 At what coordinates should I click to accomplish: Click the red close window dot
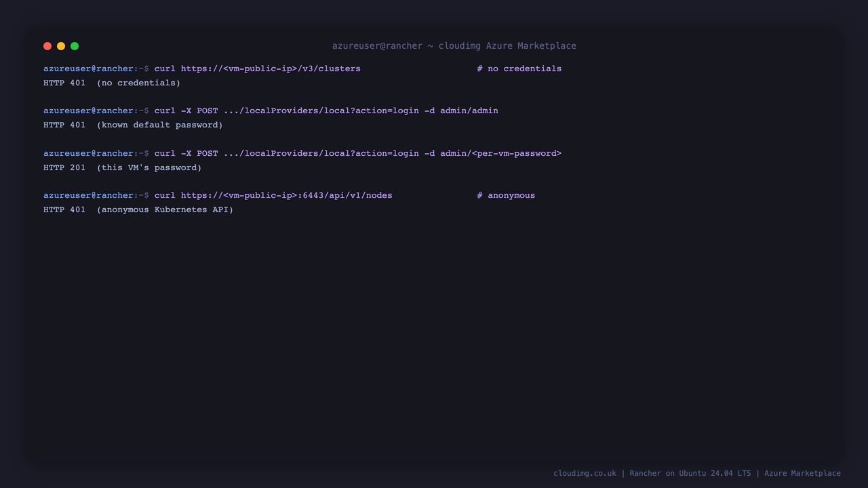tap(47, 46)
